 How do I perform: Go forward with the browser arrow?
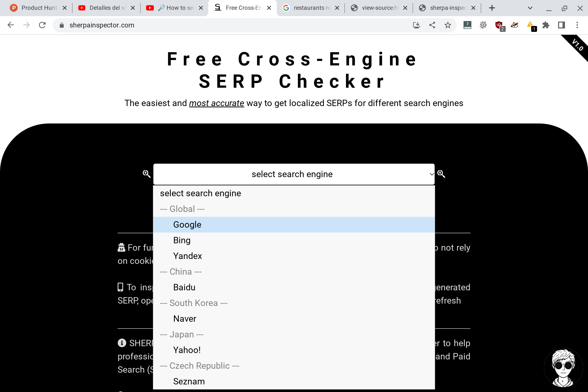pos(26,25)
